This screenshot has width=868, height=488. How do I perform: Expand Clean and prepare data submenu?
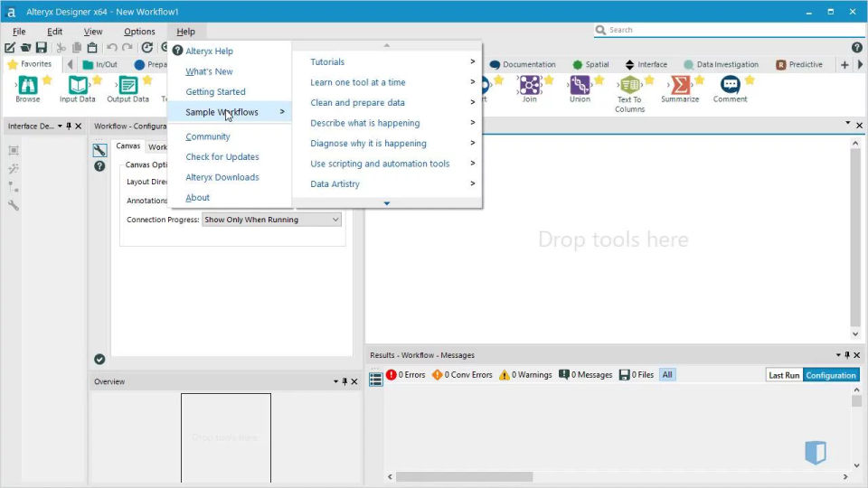tap(388, 102)
